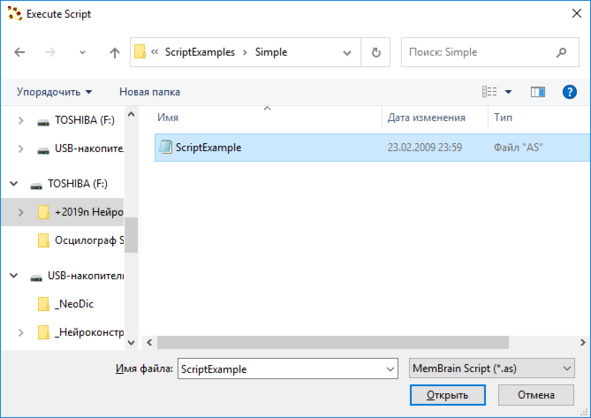591x418 pixels.
Task: Click the horizontal scrollbar in file list
Action: coord(333,342)
